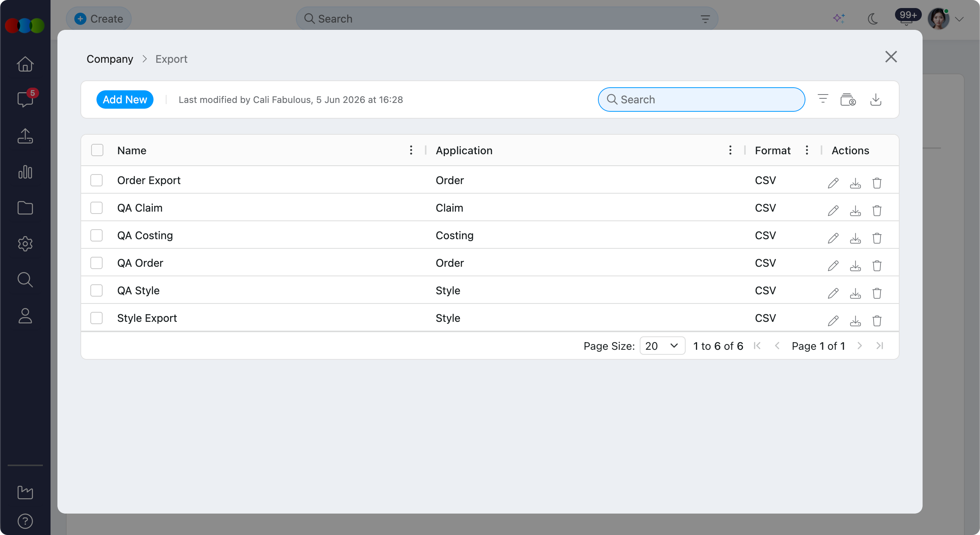The image size is (980, 535).
Task: Select the QA Order row checkbox
Action: (x=96, y=263)
